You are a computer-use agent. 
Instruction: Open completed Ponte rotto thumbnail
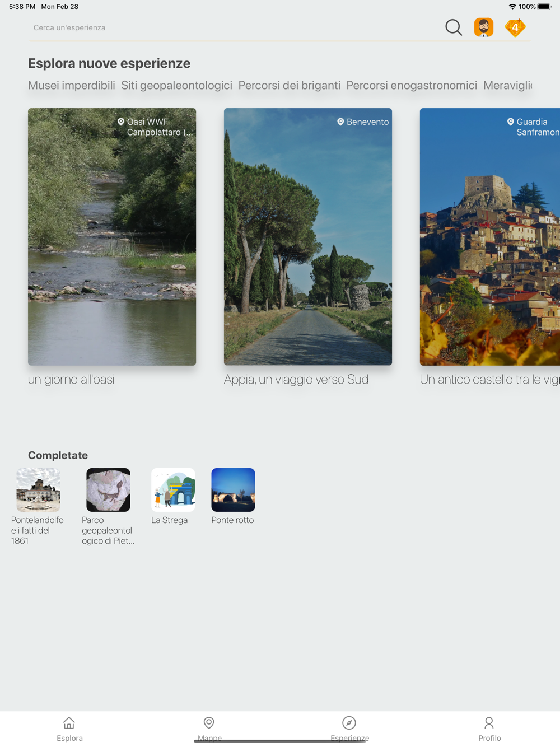click(x=233, y=490)
